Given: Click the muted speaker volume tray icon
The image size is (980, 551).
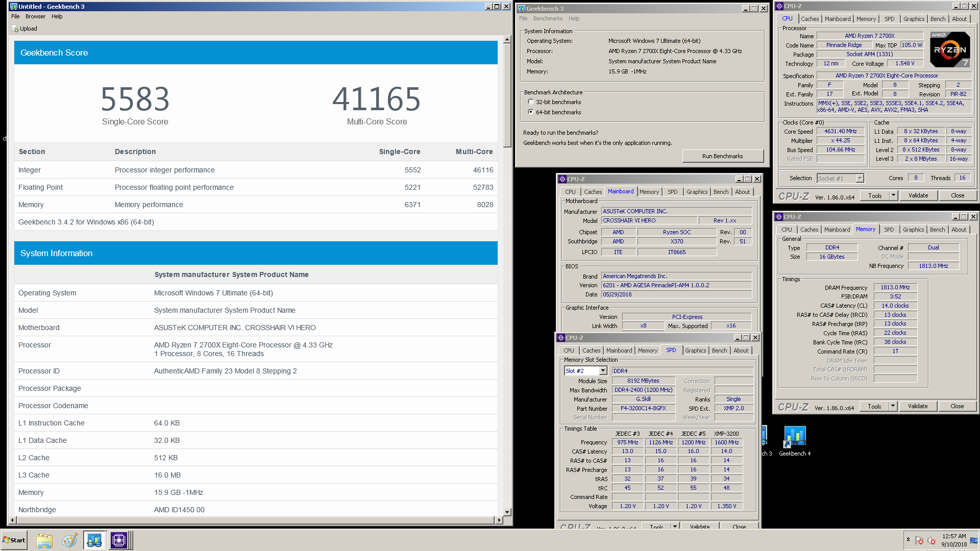Looking at the screenshot, I should coord(932,540).
